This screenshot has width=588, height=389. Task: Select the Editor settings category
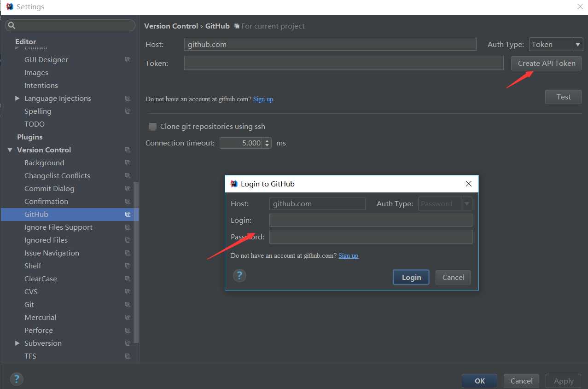(25, 41)
